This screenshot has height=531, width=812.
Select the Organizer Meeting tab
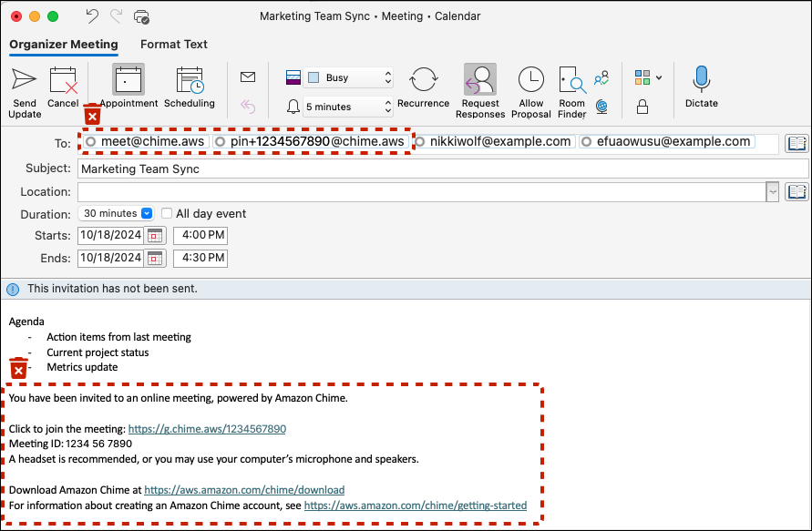pos(63,44)
